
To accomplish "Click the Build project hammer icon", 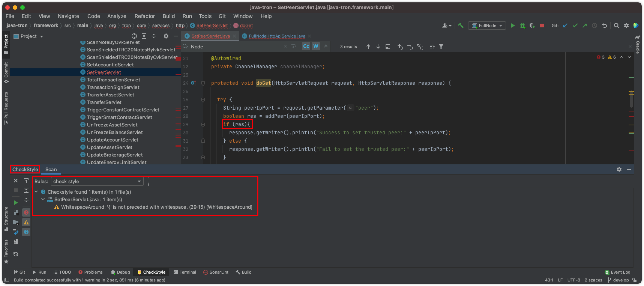I will [461, 26].
